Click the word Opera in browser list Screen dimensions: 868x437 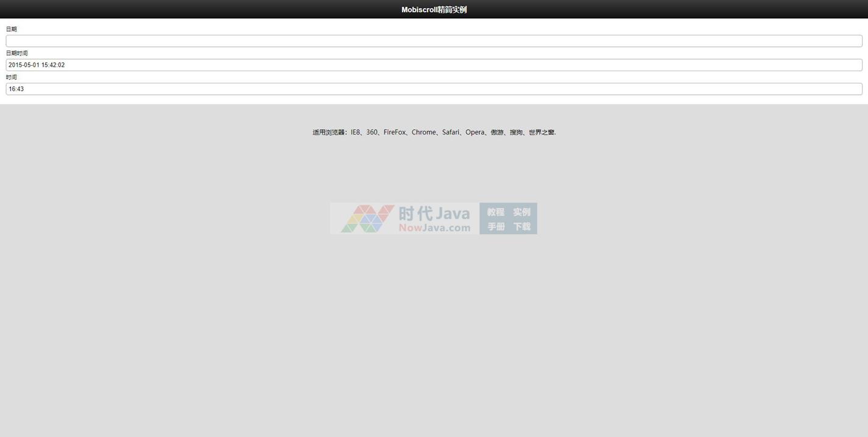tap(475, 132)
